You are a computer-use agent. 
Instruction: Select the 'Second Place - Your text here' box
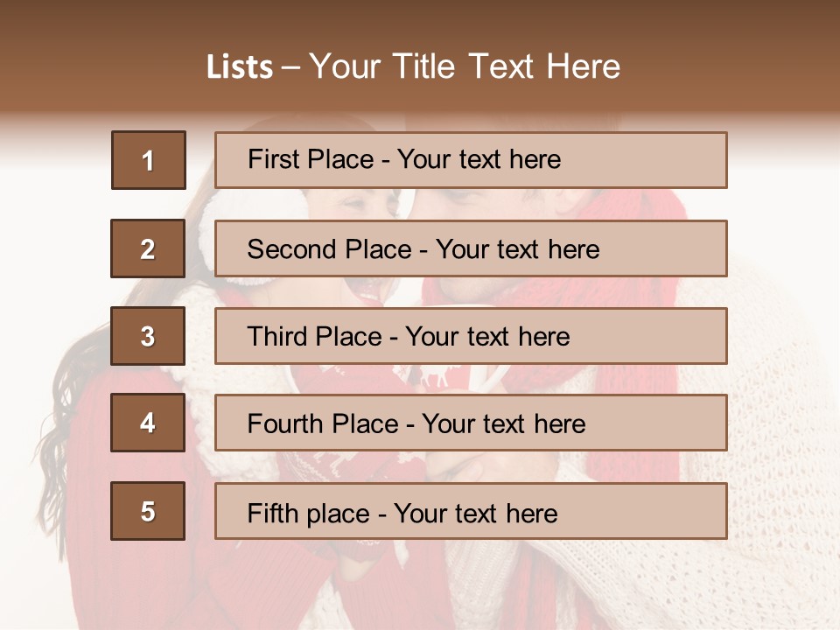pyautogui.click(x=471, y=248)
